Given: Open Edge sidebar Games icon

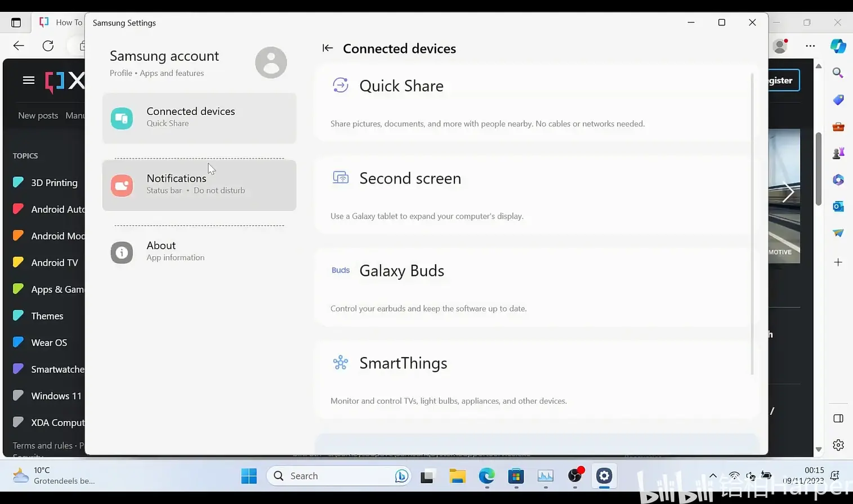Looking at the screenshot, I should pos(838,153).
